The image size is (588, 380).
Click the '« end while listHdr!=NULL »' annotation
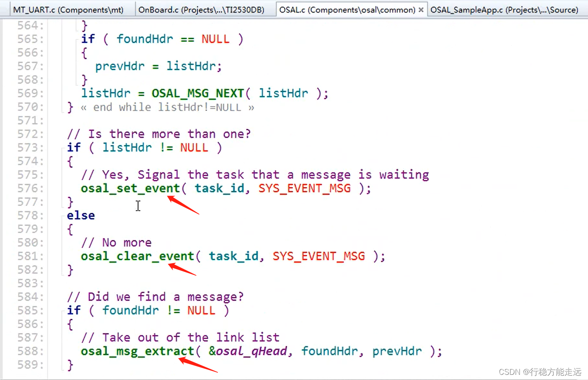[167, 107]
